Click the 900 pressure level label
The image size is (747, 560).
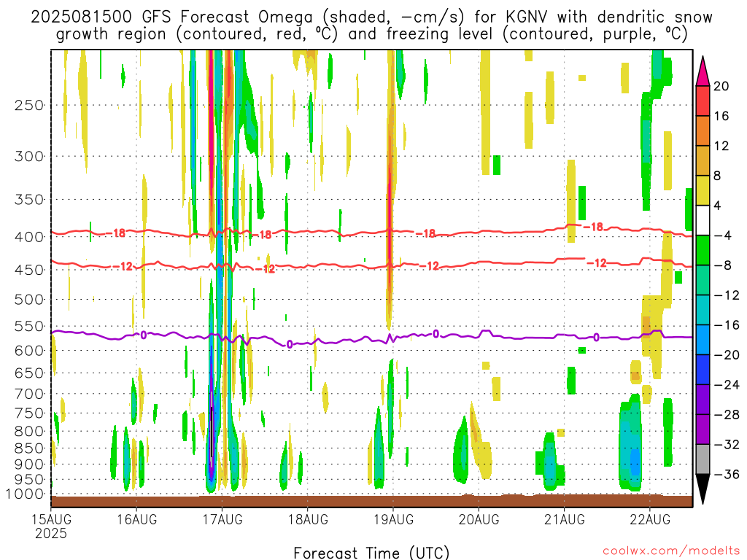pos(29,464)
